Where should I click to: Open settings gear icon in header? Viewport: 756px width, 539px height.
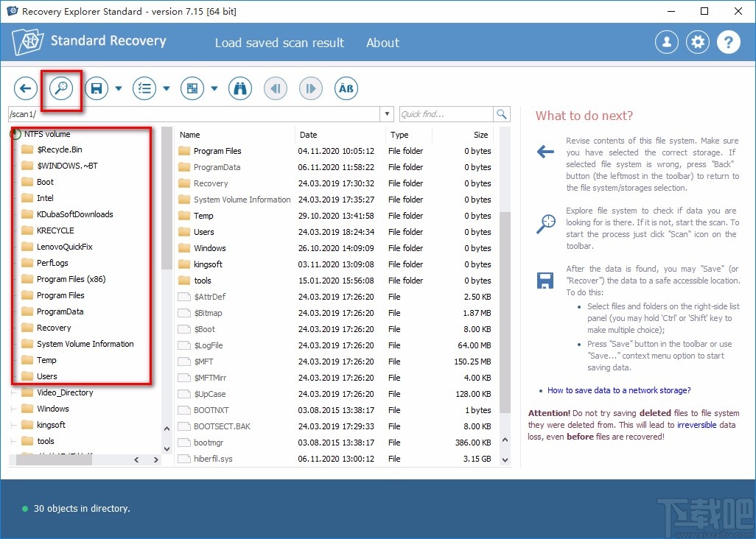tap(698, 43)
